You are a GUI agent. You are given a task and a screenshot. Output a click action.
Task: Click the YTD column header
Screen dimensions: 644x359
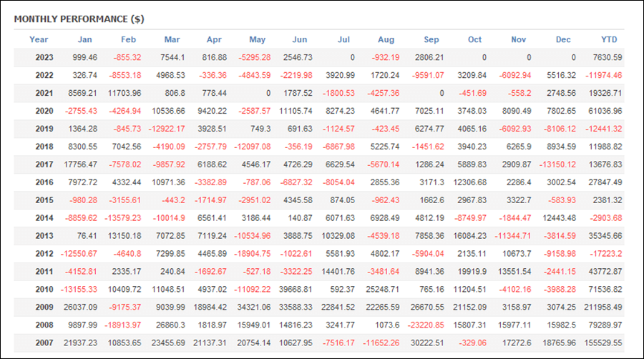click(609, 40)
